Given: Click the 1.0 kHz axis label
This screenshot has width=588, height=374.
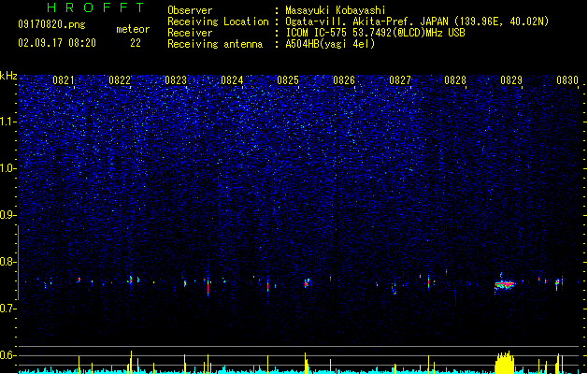Looking at the screenshot, I should [7, 168].
